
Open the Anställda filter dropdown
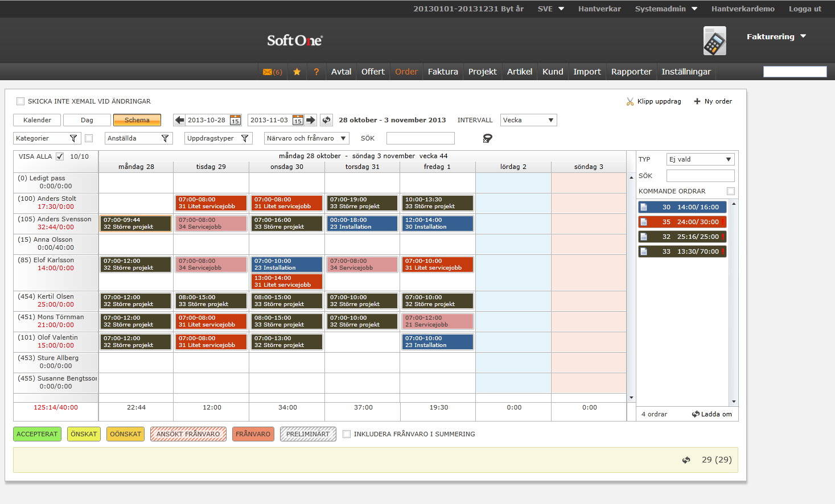[x=138, y=138]
